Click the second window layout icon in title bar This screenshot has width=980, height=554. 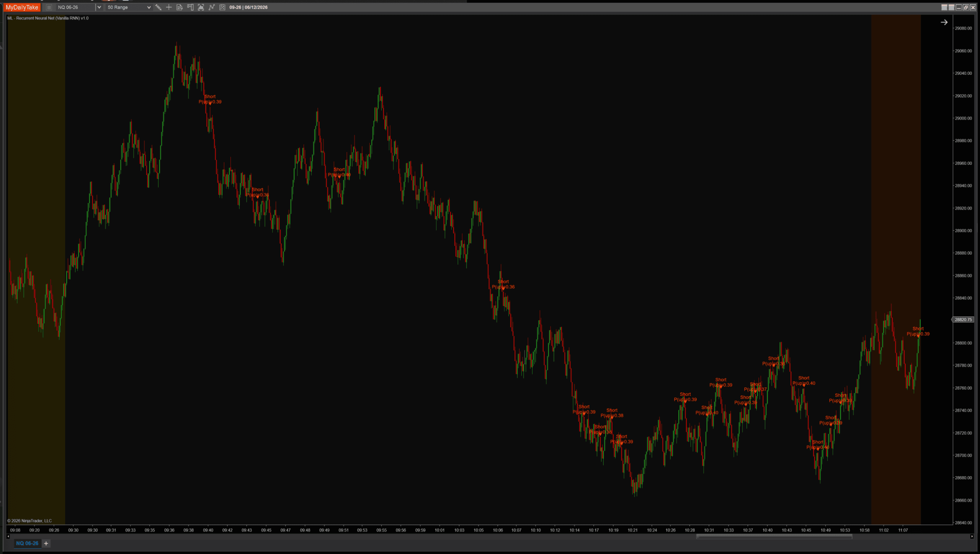click(951, 7)
